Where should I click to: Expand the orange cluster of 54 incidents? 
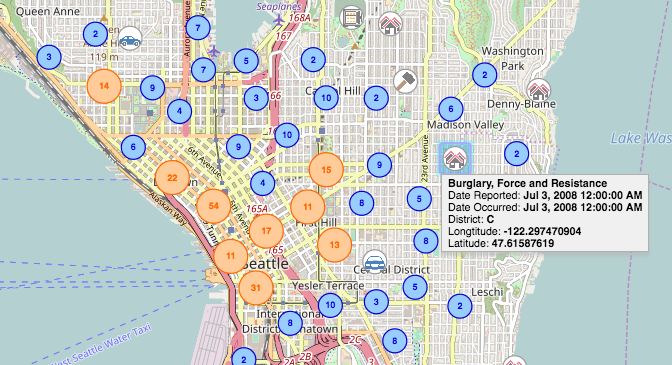pos(213,206)
